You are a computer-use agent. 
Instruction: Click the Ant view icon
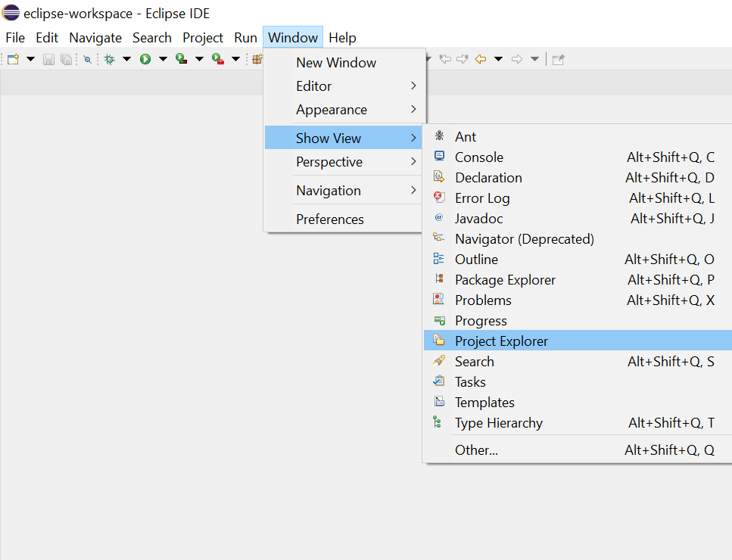pyautogui.click(x=439, y=135)
